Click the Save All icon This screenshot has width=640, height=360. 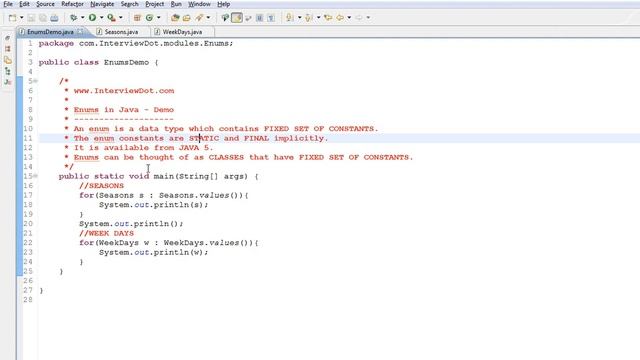(x=42, y=18)
